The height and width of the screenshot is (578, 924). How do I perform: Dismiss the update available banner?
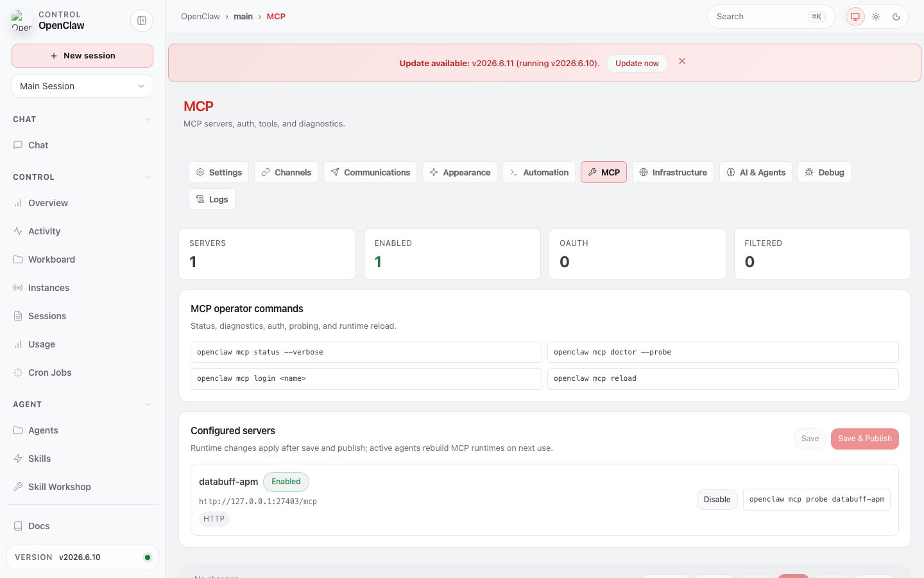click(682, 61)
